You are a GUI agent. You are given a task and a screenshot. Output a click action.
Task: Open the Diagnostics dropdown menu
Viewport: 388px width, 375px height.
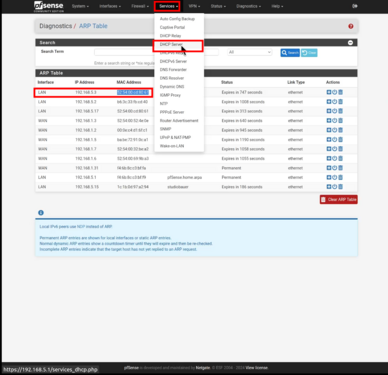coord(248,6)
